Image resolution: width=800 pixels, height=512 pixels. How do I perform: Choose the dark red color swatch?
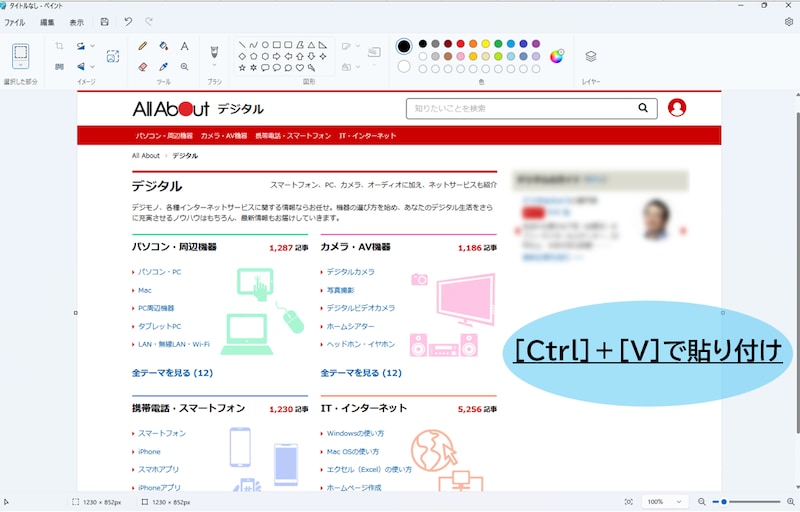[x=448, y=44]
